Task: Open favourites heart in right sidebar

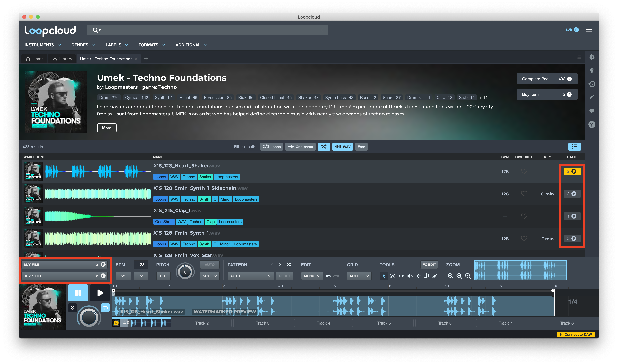Action: 591,111
